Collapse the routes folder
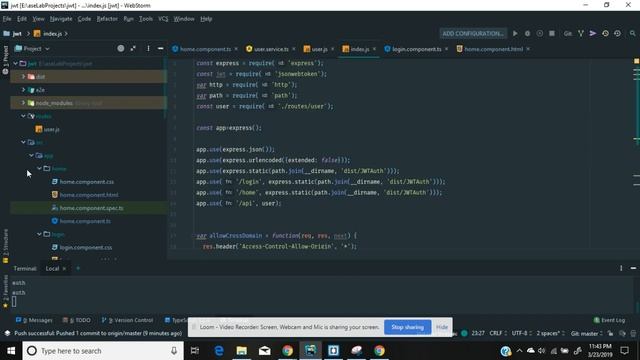This screenshot has width=640, height=360. pyautogui.click(x=23, y=116)
